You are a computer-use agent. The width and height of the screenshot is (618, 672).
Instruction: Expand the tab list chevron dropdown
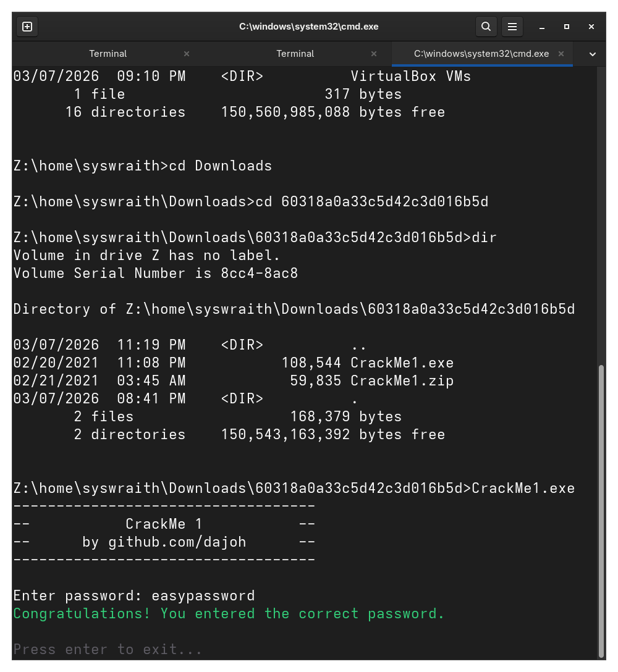(593, 54)
